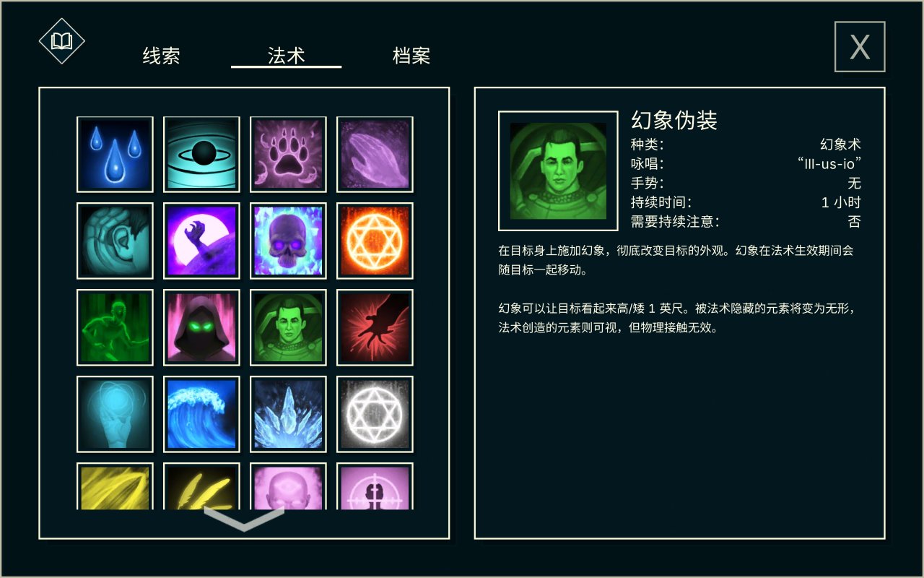
Task: Select the ice crystal shards spell
Action: [288, 415]
